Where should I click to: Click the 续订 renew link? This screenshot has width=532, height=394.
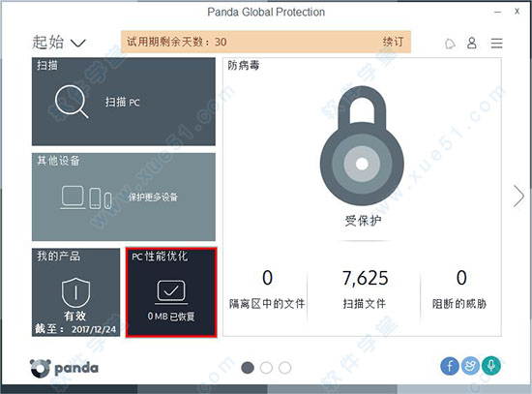(393, 42)
